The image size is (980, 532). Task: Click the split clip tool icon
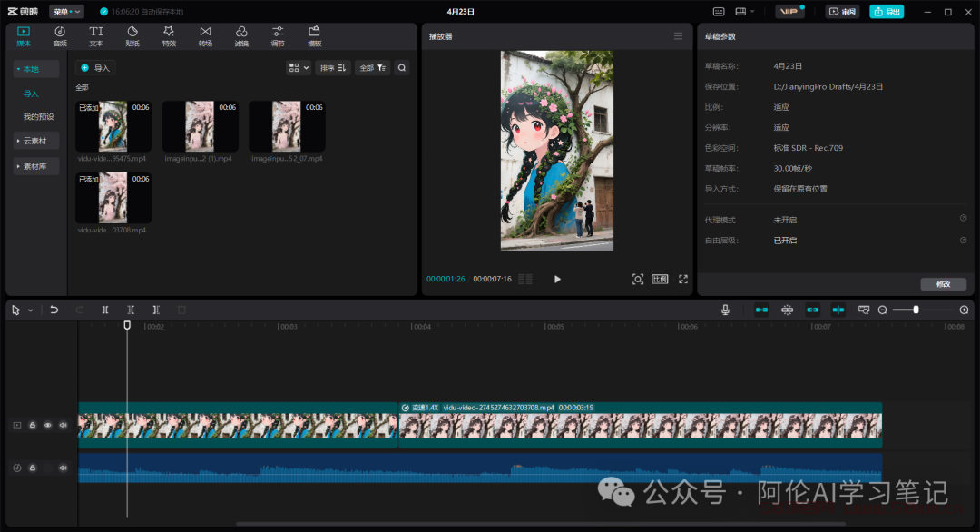click(x=105, y=310)
